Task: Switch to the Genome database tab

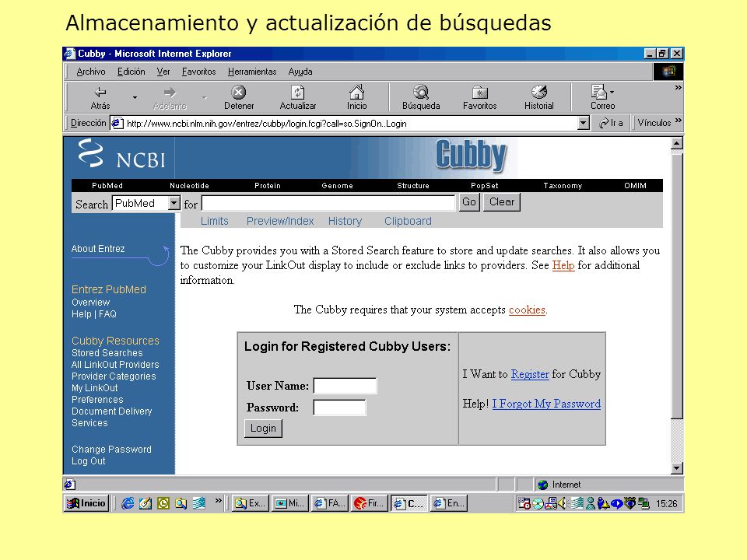Action: pyautogui.click(x=337, y=186)
